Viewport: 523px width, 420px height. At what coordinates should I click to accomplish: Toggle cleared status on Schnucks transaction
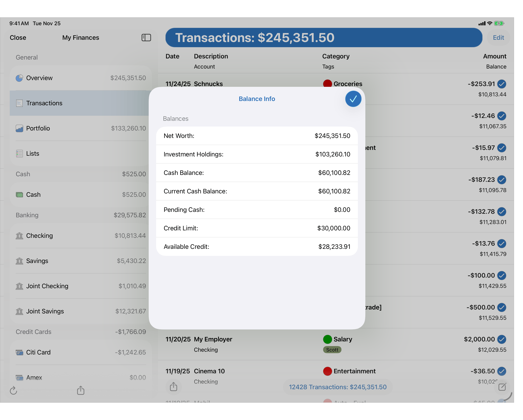tap(502, 84)
